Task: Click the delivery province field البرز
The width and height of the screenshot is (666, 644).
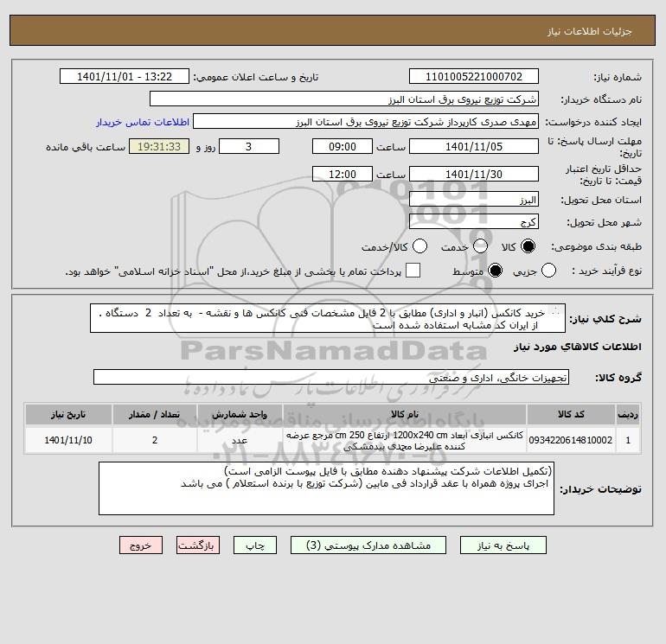Action: point(474,200)
